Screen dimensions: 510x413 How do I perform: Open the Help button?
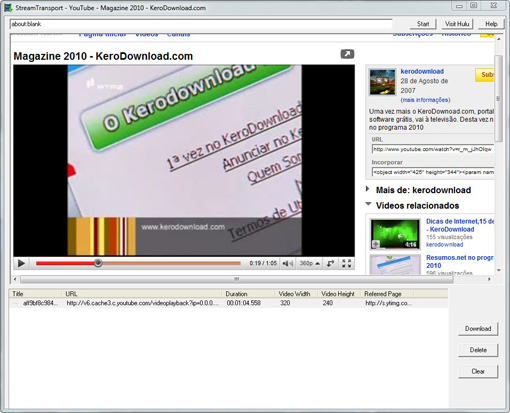(491, 24)
